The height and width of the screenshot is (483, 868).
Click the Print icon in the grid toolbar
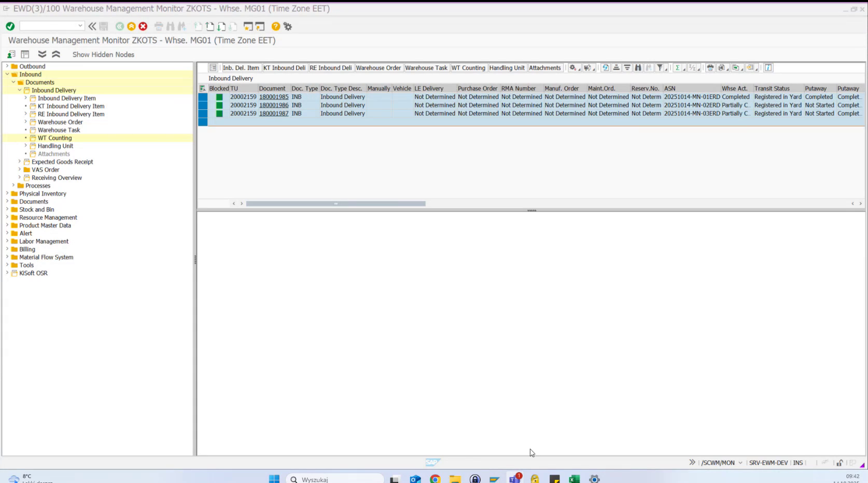pos(710,68)
